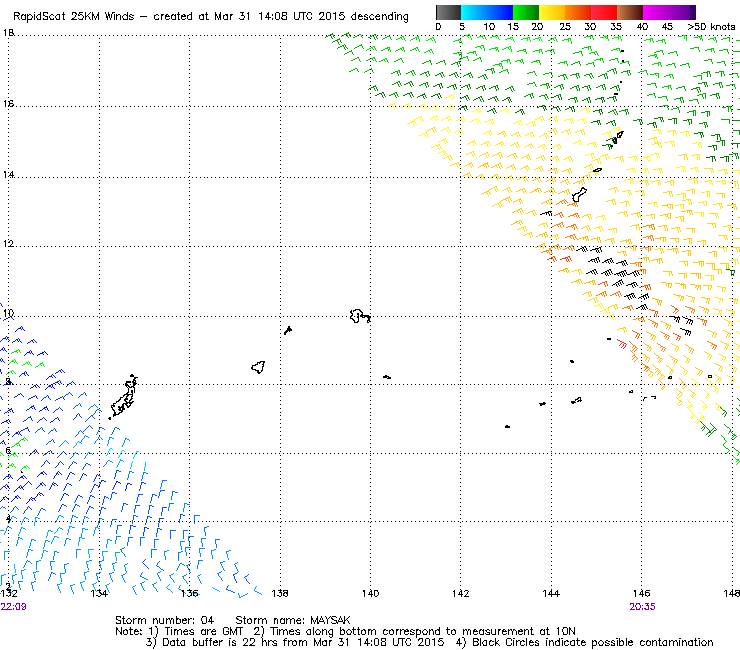The width and height of the screenshot is (740, 650).
Task: Click the '146' longitude axis label
Action: [x=641, y=593]
